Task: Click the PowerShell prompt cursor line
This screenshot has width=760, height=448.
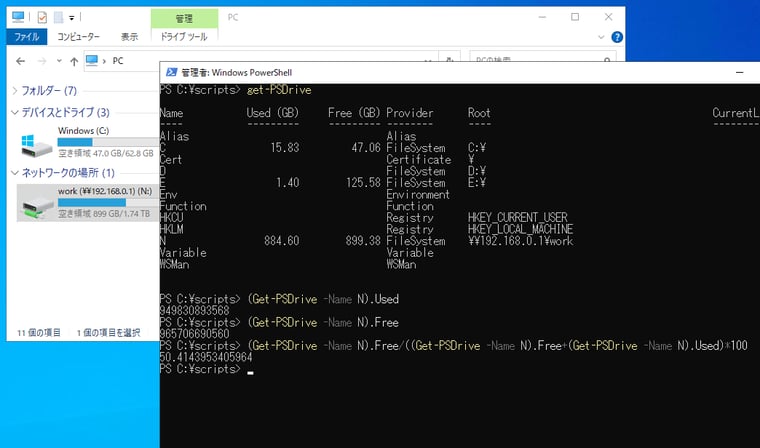Action: point(206,369)
